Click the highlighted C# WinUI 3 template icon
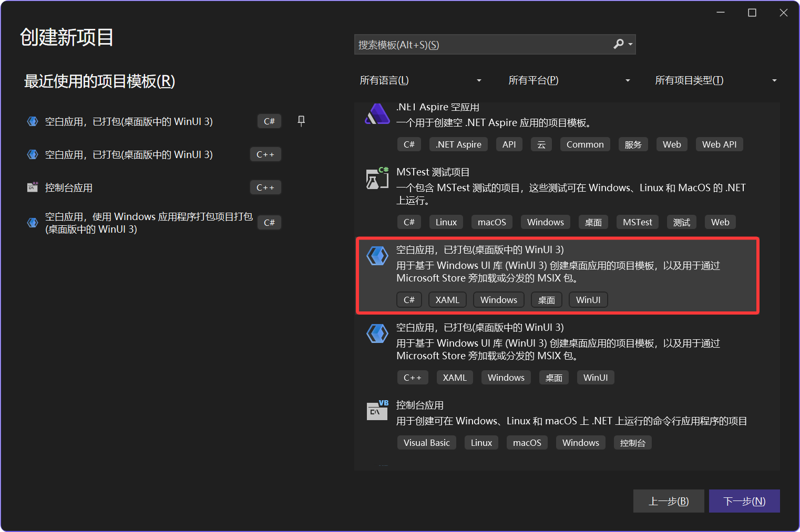The width and height of the screenshot is (800, 532). 377,256
